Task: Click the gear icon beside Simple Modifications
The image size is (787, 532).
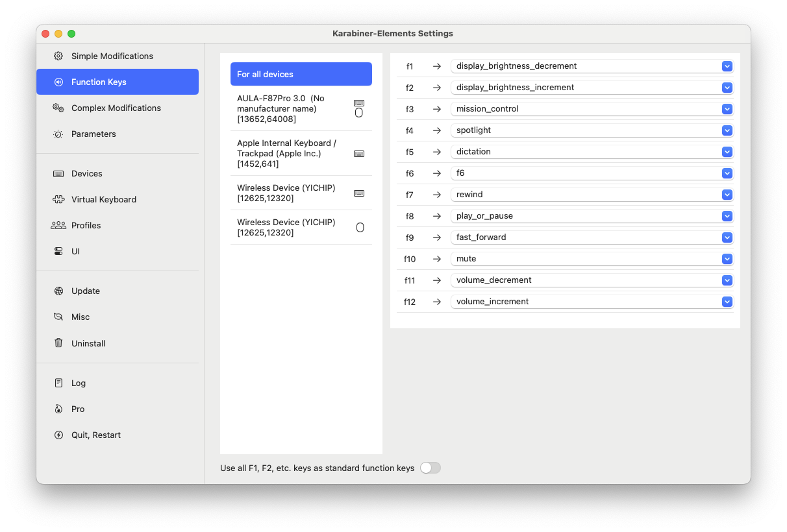Action: click(58, 56)
